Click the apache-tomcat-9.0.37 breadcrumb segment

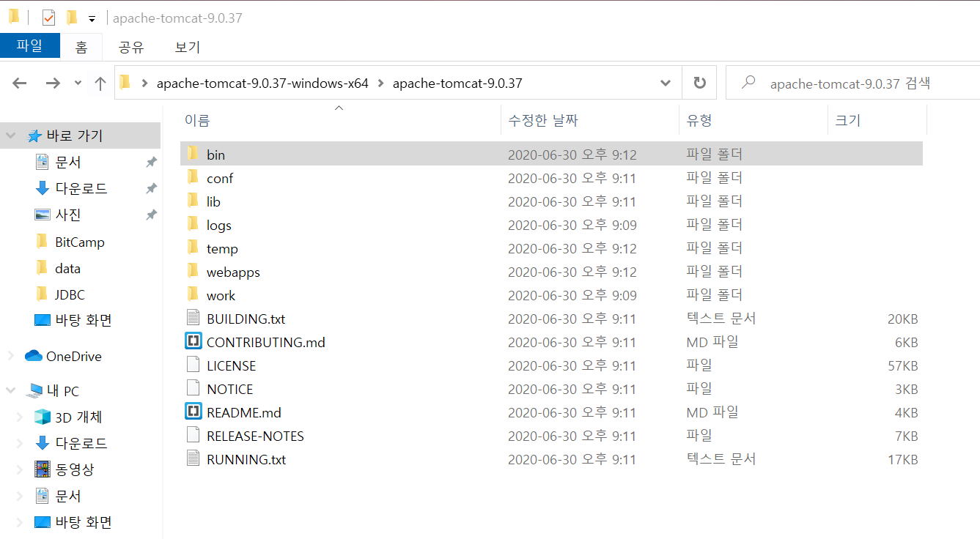click(457, 83)
